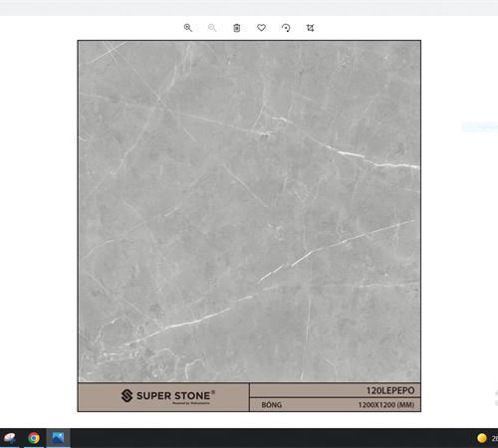498x448 pixels.
Task: Click the 120LEPEPO product code
Action: [x=390, y=390]
